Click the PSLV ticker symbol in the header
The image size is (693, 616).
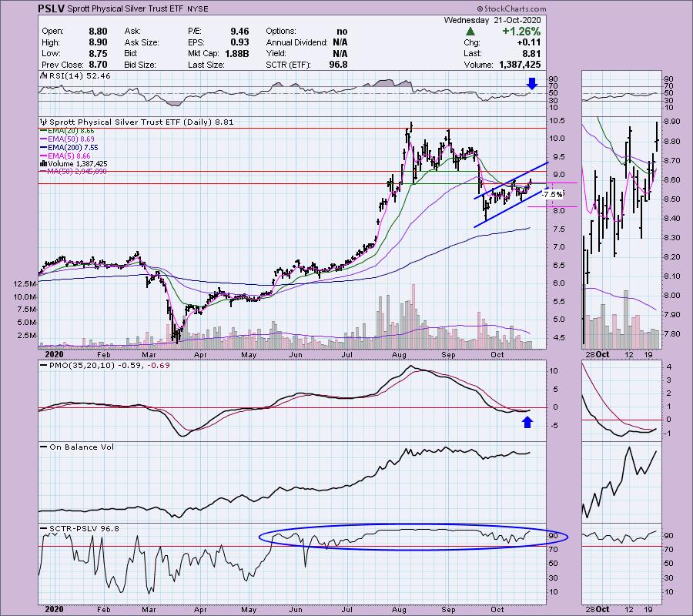pos(52,8)
